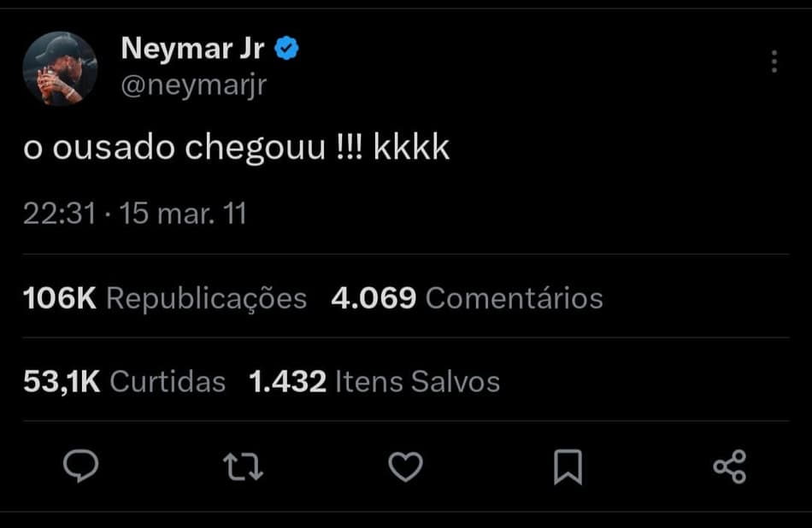Open the @neymarjr handle link
Screen dimensions: 812x528
pos(194,85)
